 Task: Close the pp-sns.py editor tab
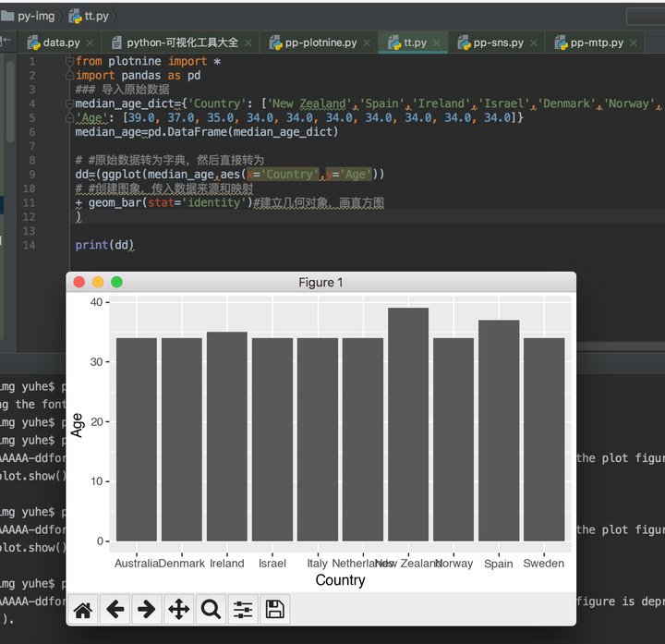(533, 43)
